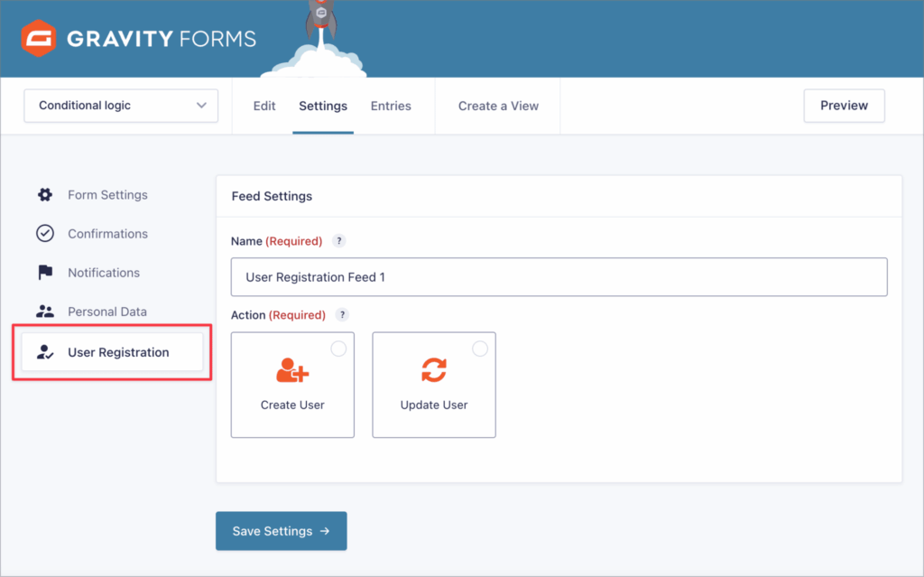Open the Settings tab

pos(323,106)
